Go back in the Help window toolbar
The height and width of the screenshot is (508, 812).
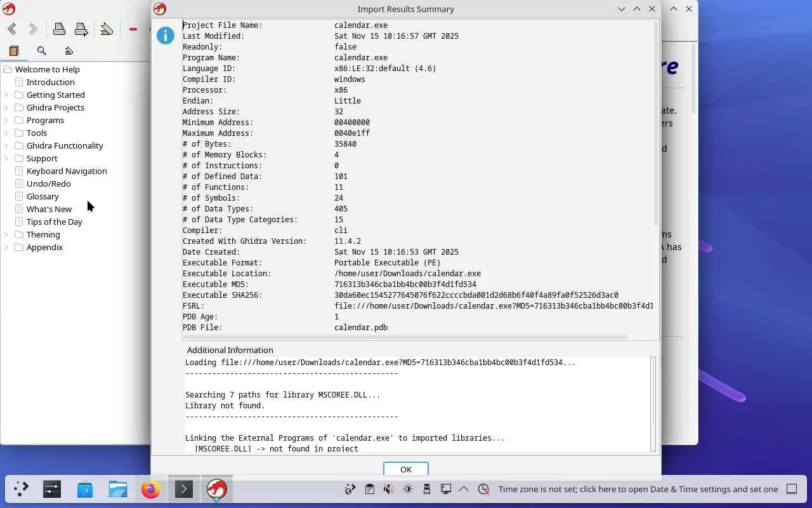pos(12,29)
